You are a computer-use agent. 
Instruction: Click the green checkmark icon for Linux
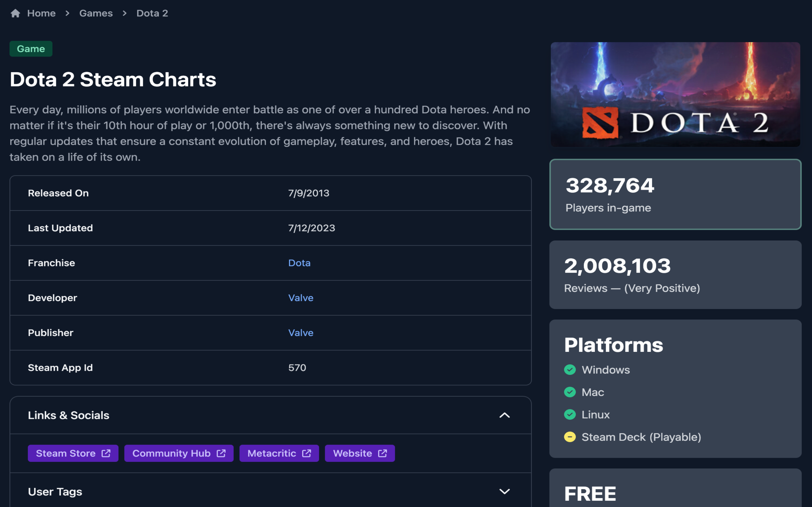(570, 414)
